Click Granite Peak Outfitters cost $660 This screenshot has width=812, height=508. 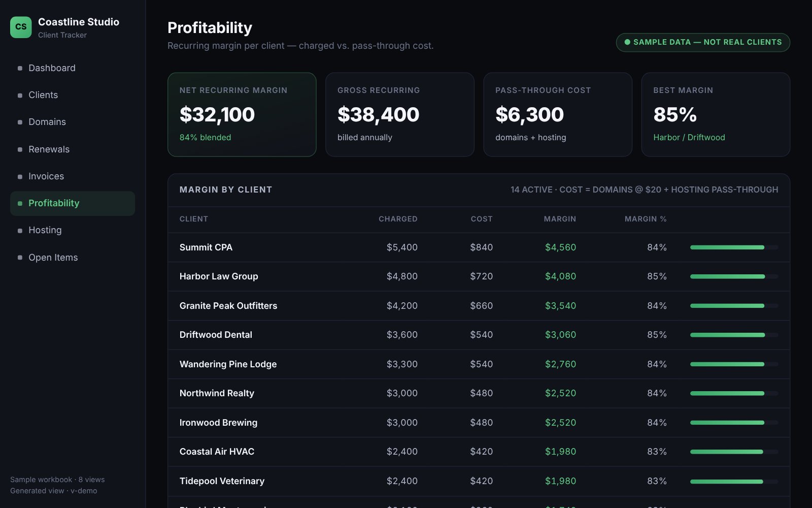click(481, 306)
